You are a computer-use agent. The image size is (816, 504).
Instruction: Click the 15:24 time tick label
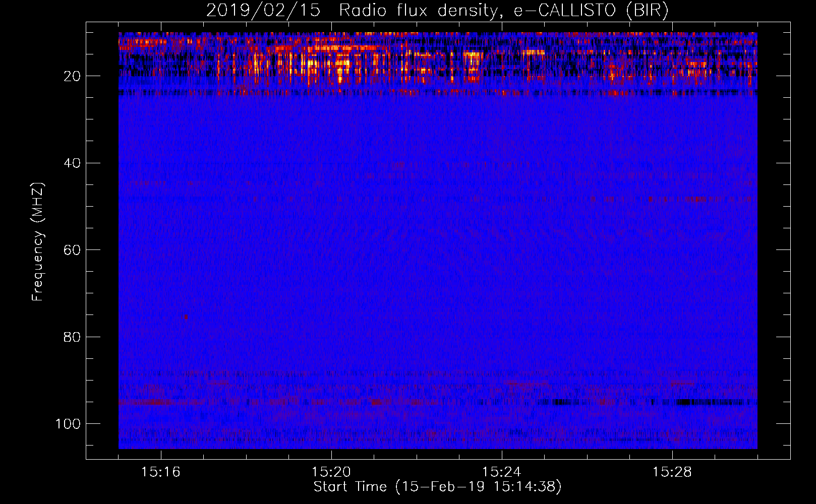click(x=502, y=472)
